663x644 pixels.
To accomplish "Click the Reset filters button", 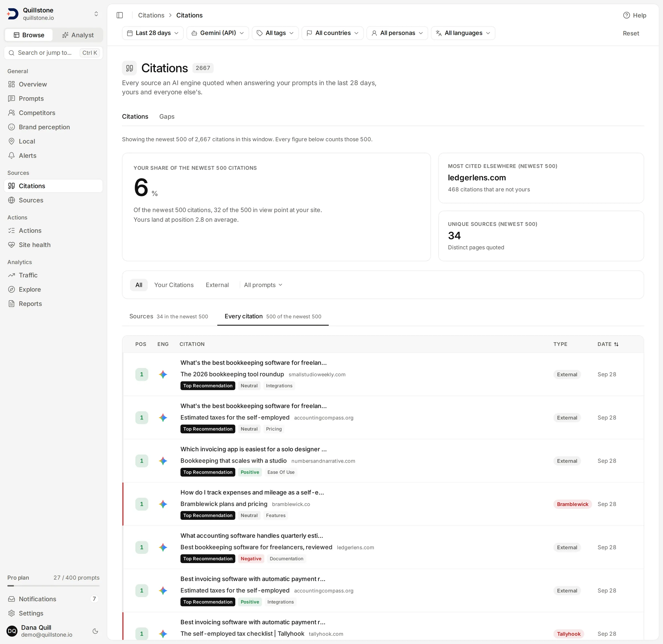I will 631,33.
